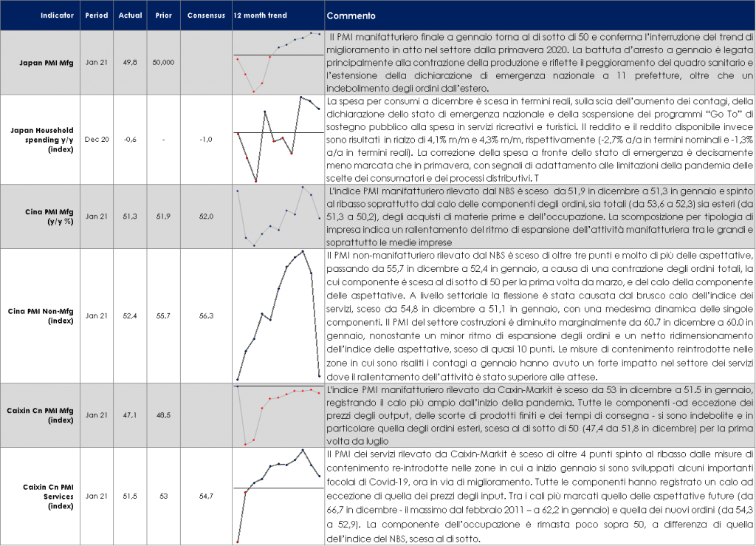Open the Cina PMI Mfg trend sparkline
This screenshot has width=756, height=546.
pos(278,216)
